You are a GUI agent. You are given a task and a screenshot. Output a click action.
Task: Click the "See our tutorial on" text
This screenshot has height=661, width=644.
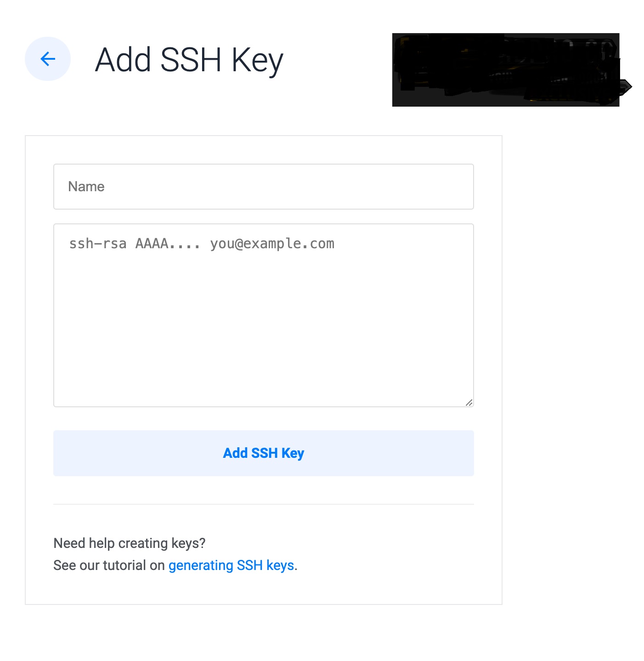tap(109, 565)
